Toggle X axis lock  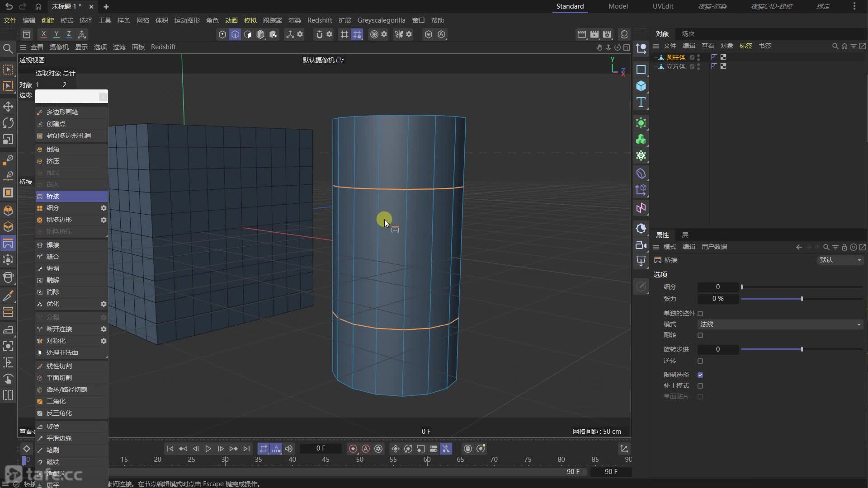[x=43, y=34]
